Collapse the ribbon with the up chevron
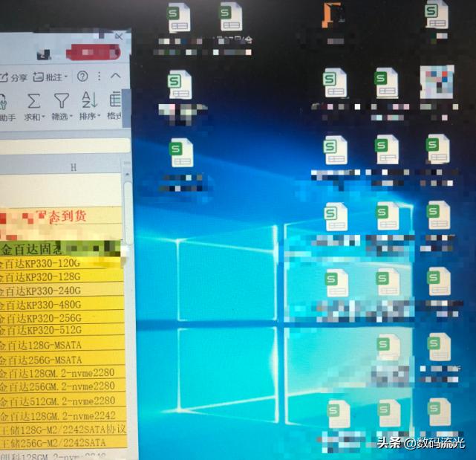The height and width of the screenshot is (460, 476). [x=115, y=77]
